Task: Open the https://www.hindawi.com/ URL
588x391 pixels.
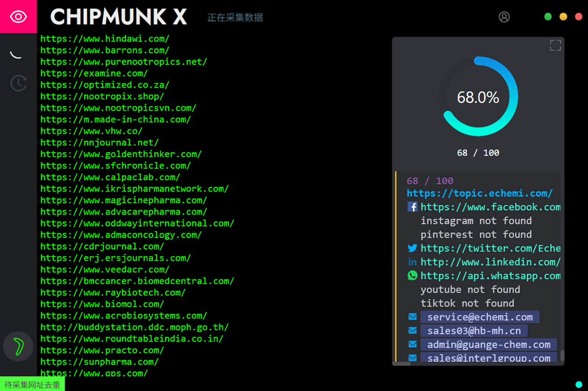Action: 105,39
